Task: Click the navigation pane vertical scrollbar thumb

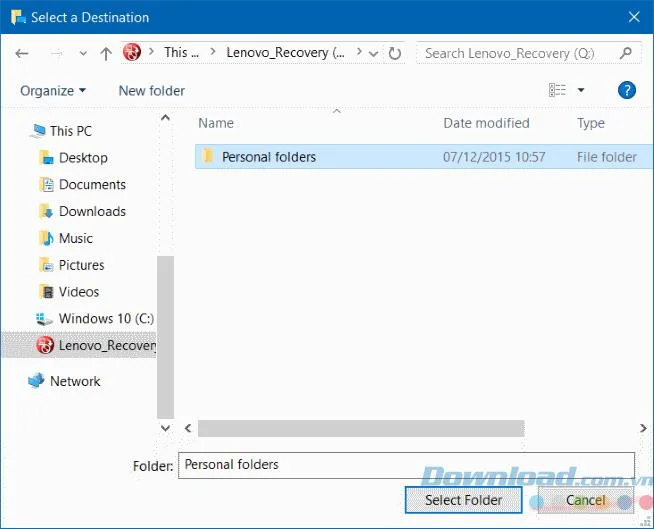Action: pos(166,337)
